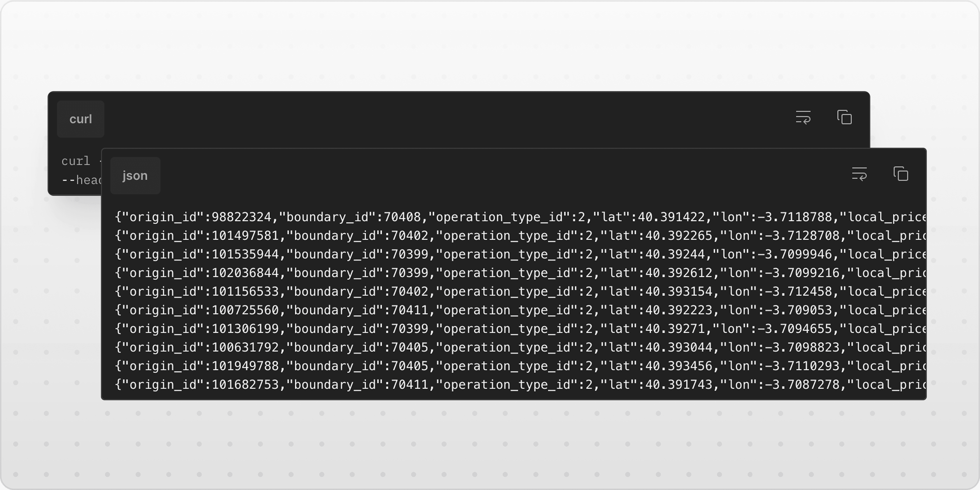The width and height of the screenshot is (980, 490).
Task: Click JSON row with origin_id 101306199
Action: pyautogui.click(x=520, y=329)
